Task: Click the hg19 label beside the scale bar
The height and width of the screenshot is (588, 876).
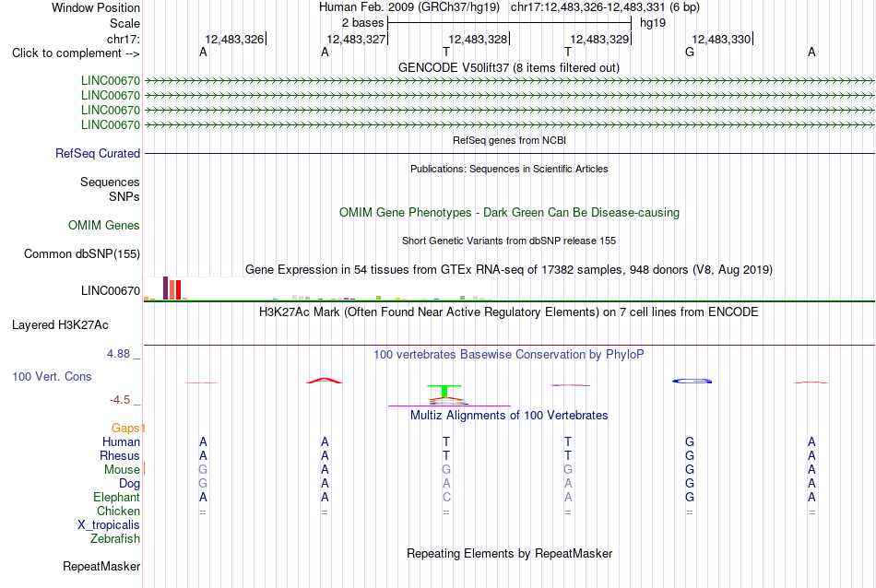Action: click(x=653, y=23)
